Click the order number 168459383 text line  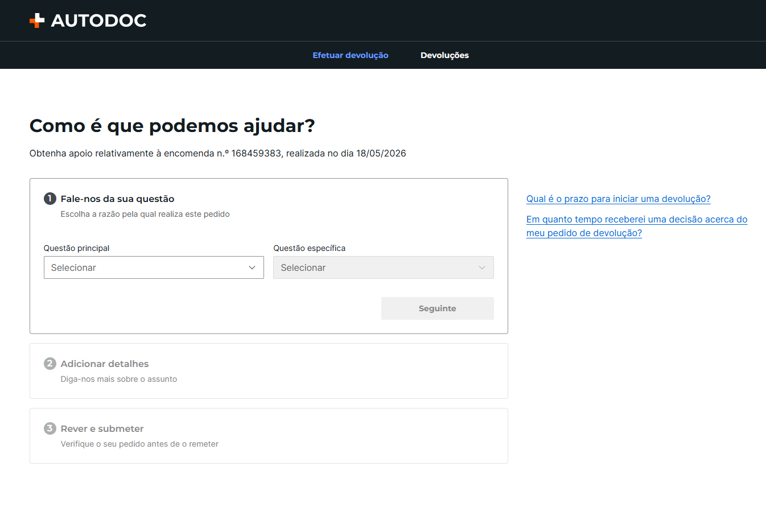(x=218, y=153)
